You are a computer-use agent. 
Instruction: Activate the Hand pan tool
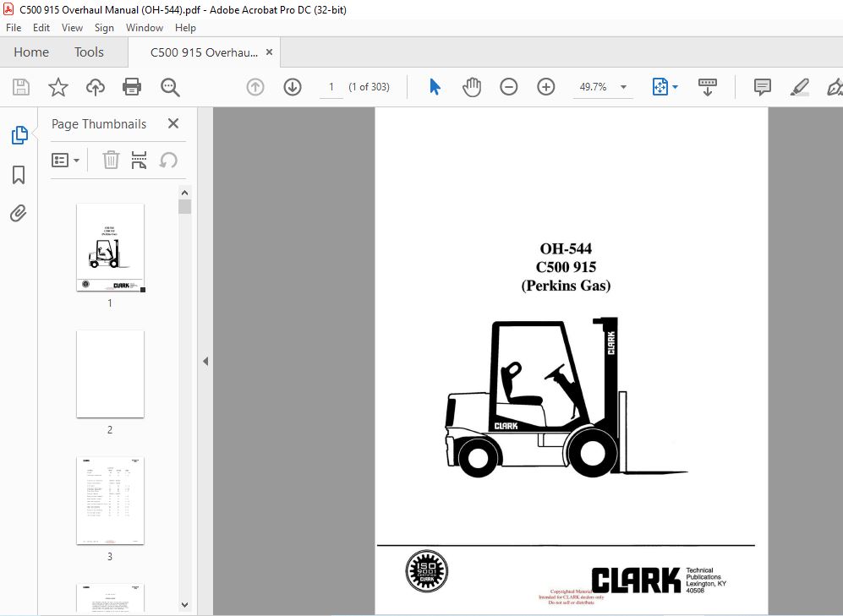[x=472, y=87]
